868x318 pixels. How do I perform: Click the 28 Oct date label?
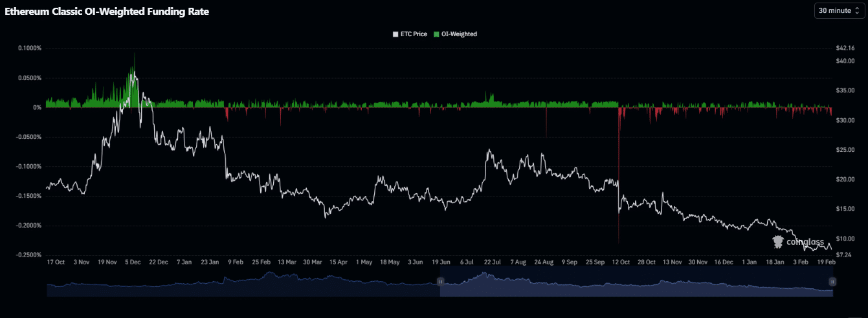point(646,262)
